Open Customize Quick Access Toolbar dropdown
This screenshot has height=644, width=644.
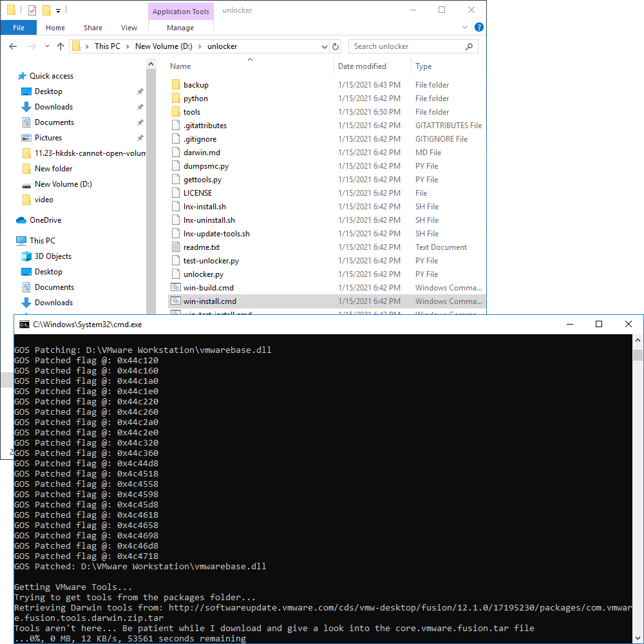click(x=59, y=11)
